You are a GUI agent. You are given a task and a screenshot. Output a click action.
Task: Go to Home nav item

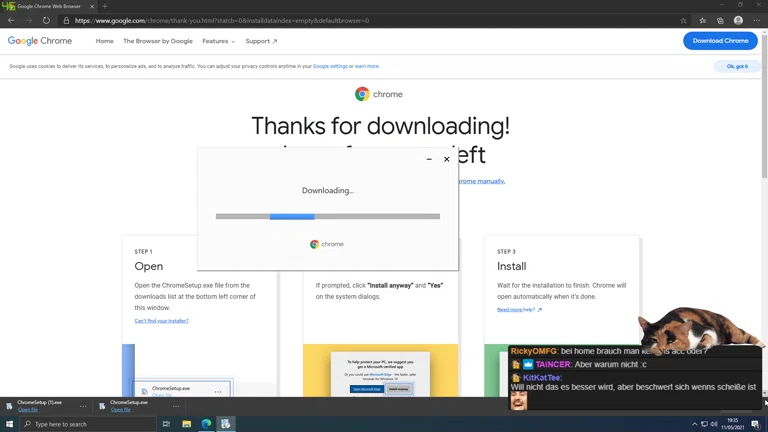(104, 41)
